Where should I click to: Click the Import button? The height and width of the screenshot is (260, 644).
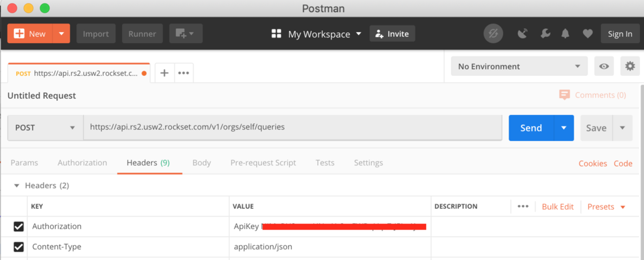click(x=96, y=34)
